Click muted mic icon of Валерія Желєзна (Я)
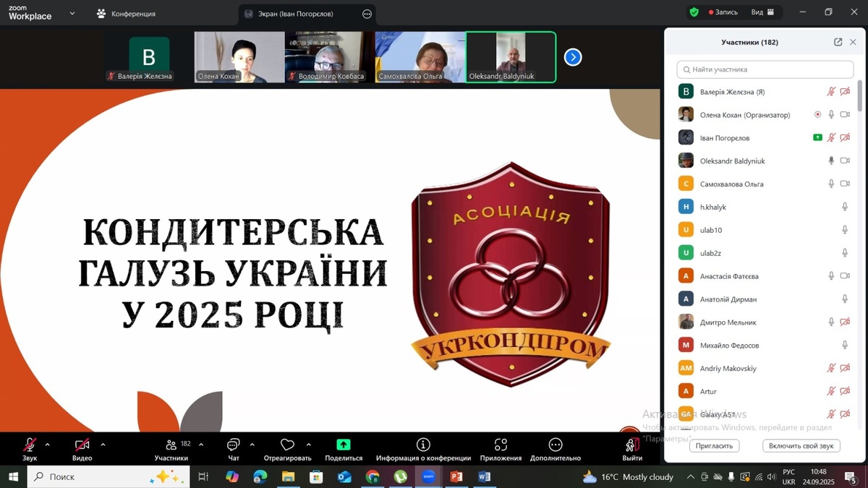 coord(831,92)
